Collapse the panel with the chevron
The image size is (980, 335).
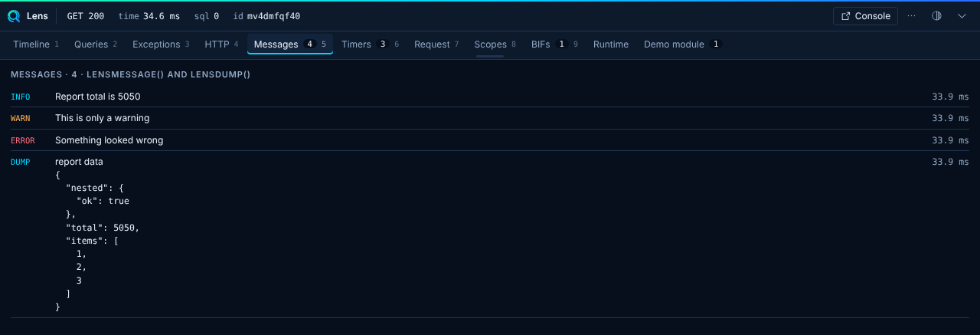962,16
